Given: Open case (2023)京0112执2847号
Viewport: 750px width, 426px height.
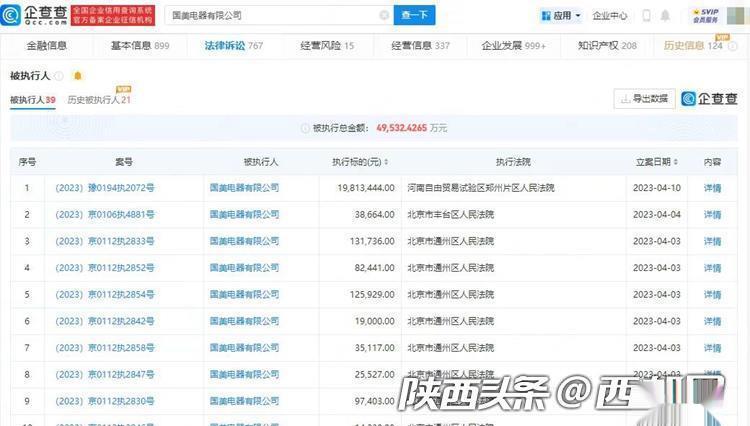Looking at the screenshot, I should [105, 374].
